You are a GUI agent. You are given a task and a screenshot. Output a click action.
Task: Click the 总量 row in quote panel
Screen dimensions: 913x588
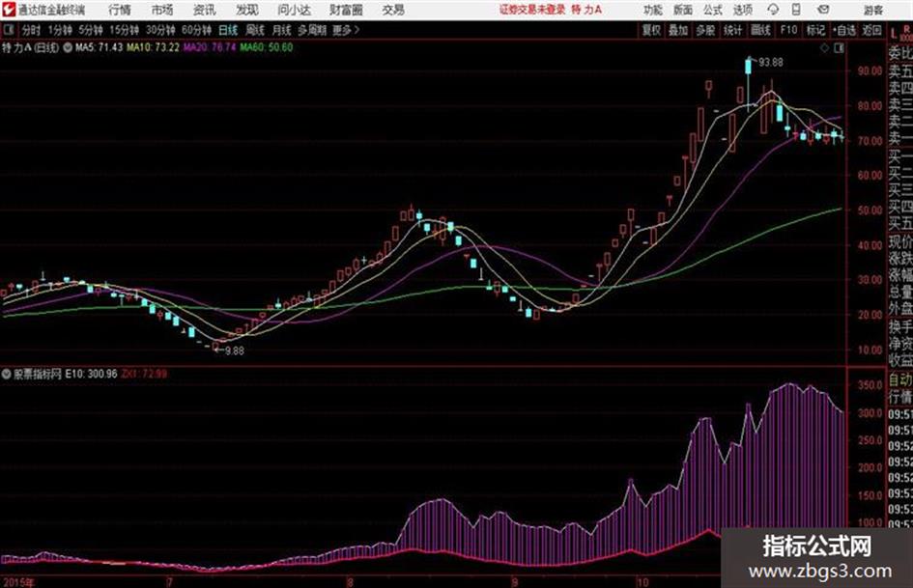pyautogui.click(x=900, y=291)
